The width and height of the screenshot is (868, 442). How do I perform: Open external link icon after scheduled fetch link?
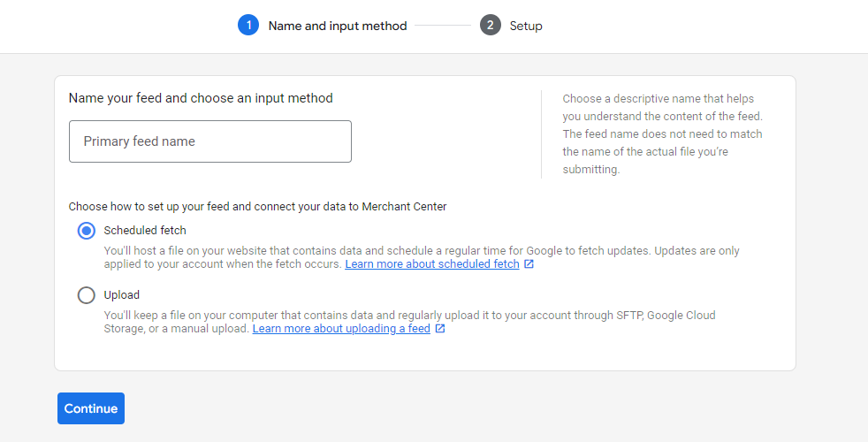529,264
